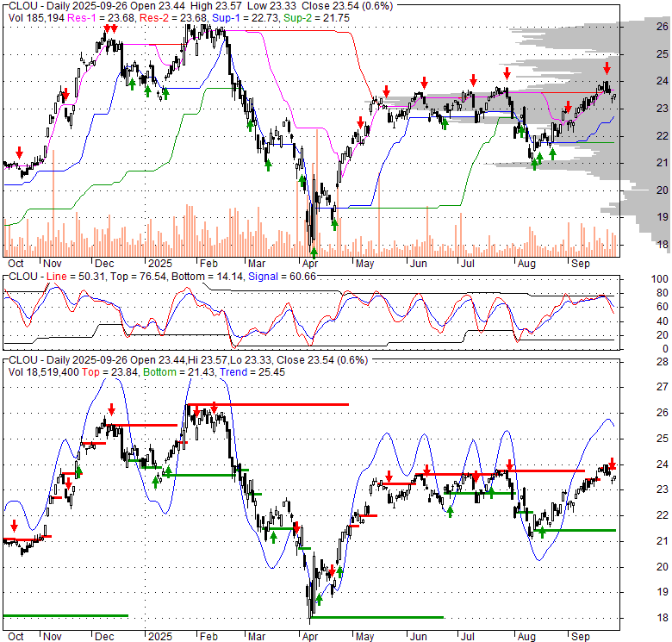Click the Res-1 = 23.68 label
The height and width of the screenshot is (642, 672).
click(102, 18)
